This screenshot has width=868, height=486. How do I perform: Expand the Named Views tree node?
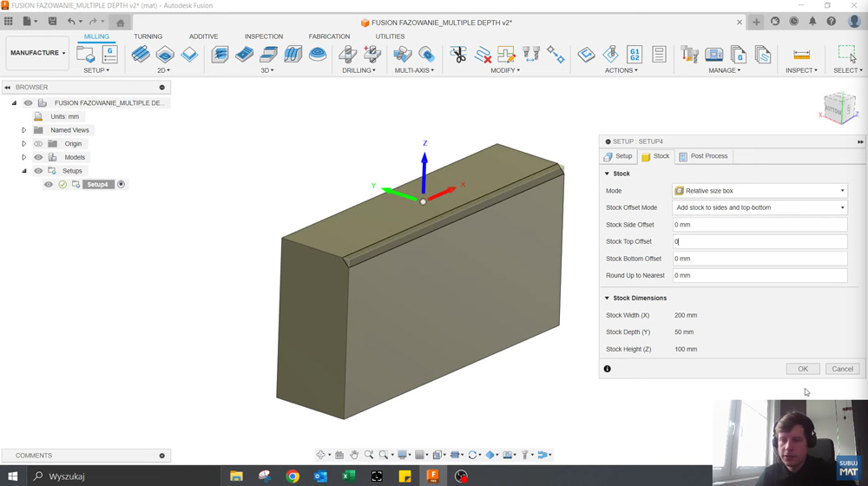coord(24,130)
